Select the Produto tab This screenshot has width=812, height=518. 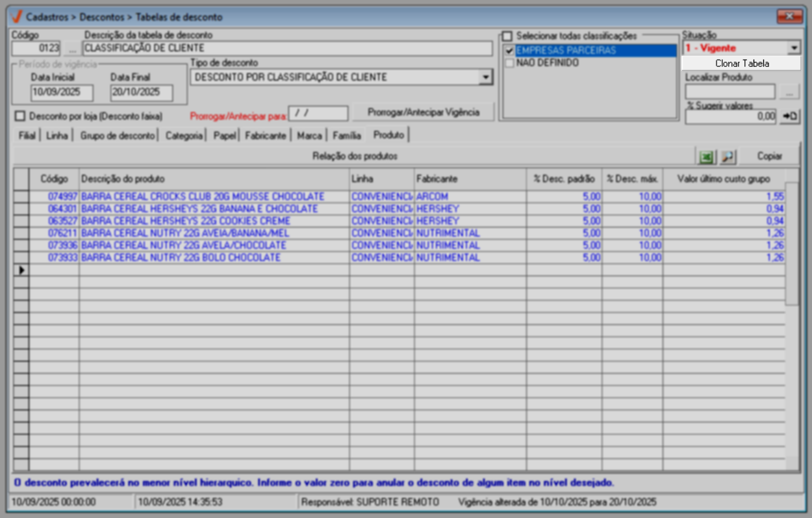[388, 135]
